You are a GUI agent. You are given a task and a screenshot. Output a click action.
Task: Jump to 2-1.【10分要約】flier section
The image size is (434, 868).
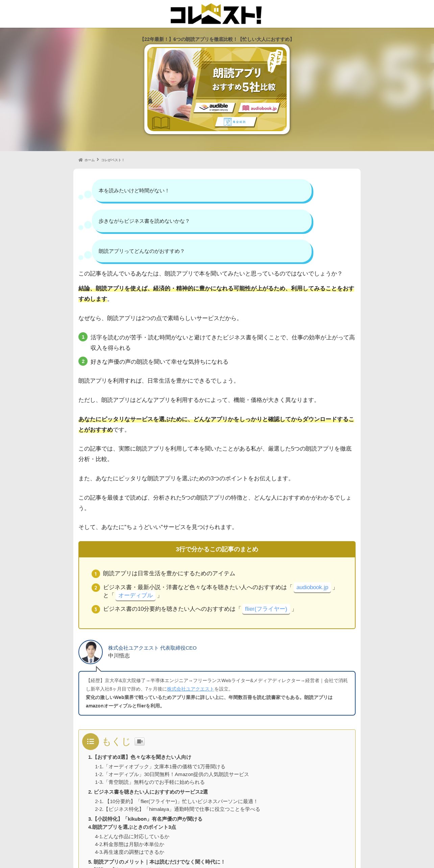pyautogui.click(x=176, y=801)
